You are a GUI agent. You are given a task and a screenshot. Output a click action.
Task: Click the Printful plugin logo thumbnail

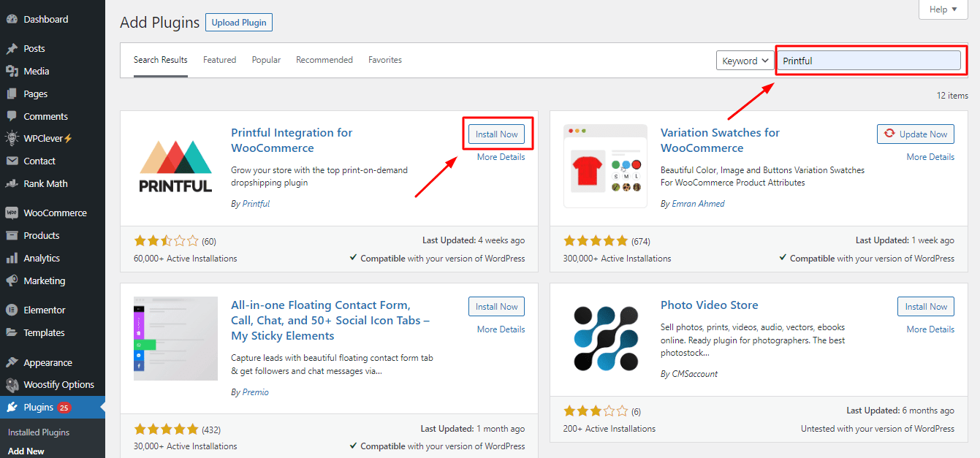[x=175, y=166]
